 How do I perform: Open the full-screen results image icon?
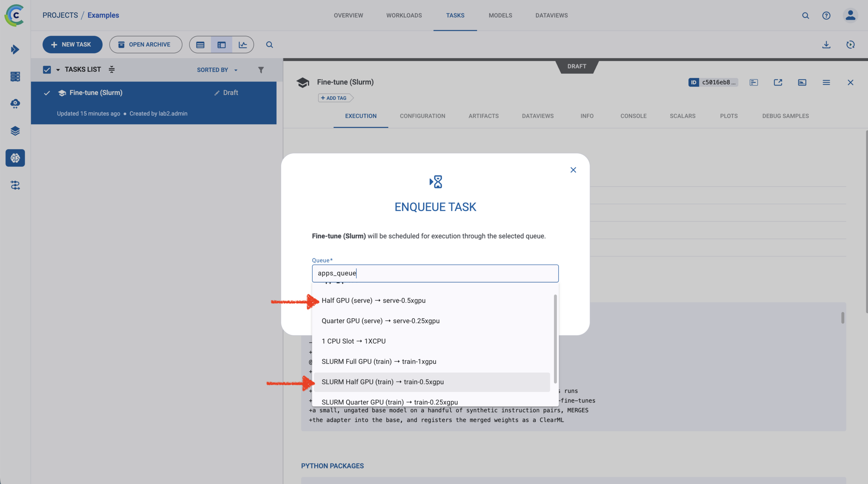point(802,82)
